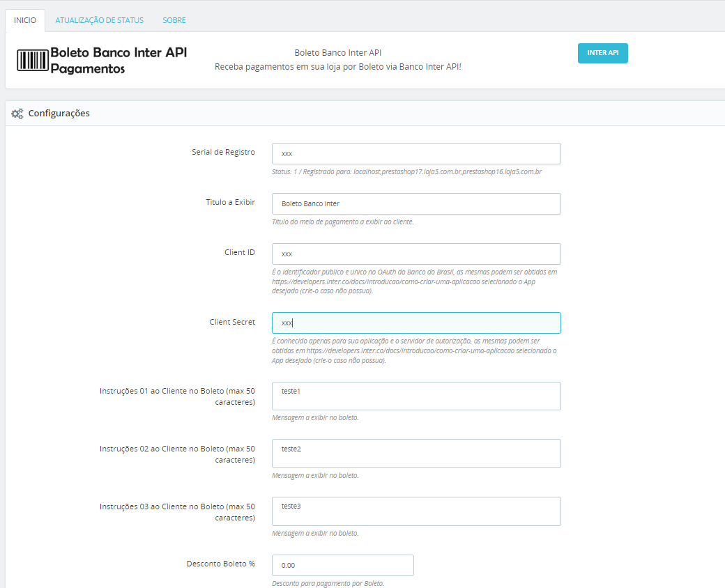Edit the Instruções 02 textarea with teste2
This screenshot has width=725, height=588.
click(416, 454)
